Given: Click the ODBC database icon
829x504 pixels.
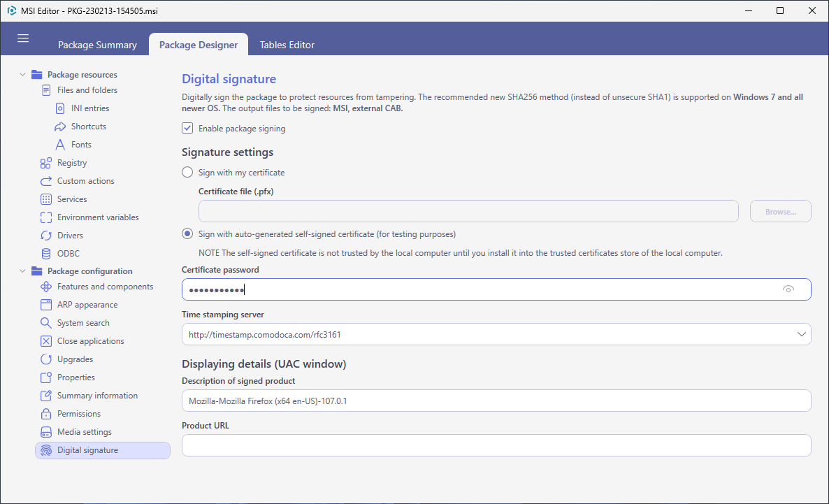Looking at the screenshot, I should (x=46, y=254).
